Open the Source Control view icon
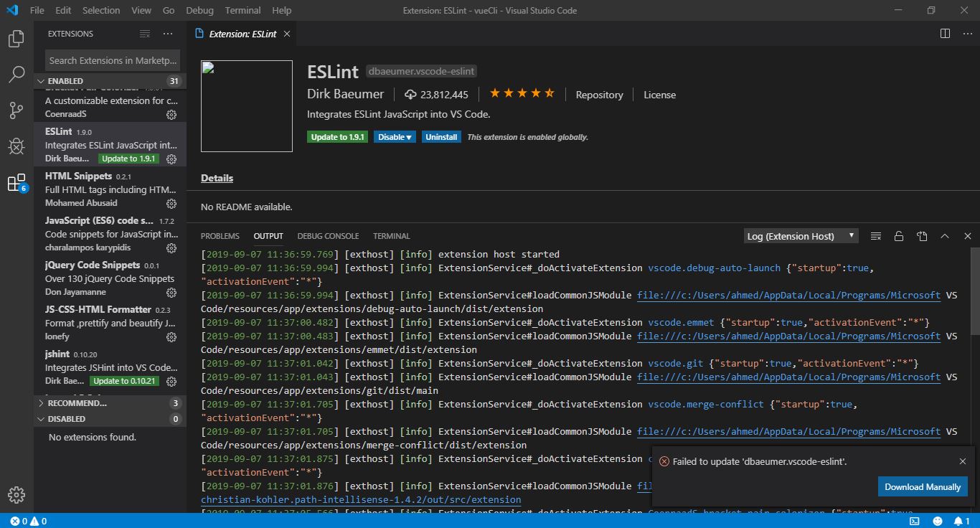 [x=17, y=110]
